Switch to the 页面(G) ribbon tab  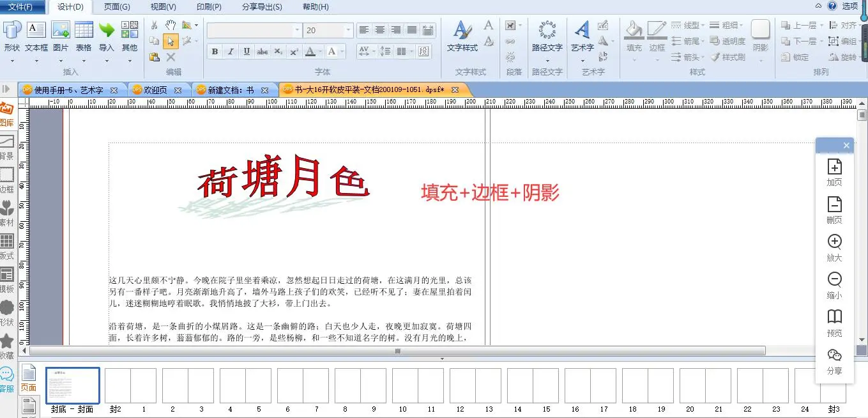pos(117,7)
